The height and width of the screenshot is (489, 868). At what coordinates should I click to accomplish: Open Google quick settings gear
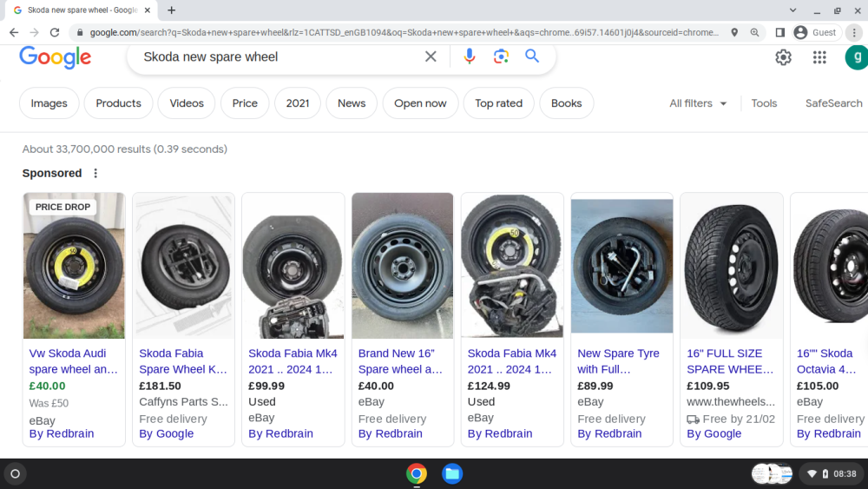click(x=783, y=57)
